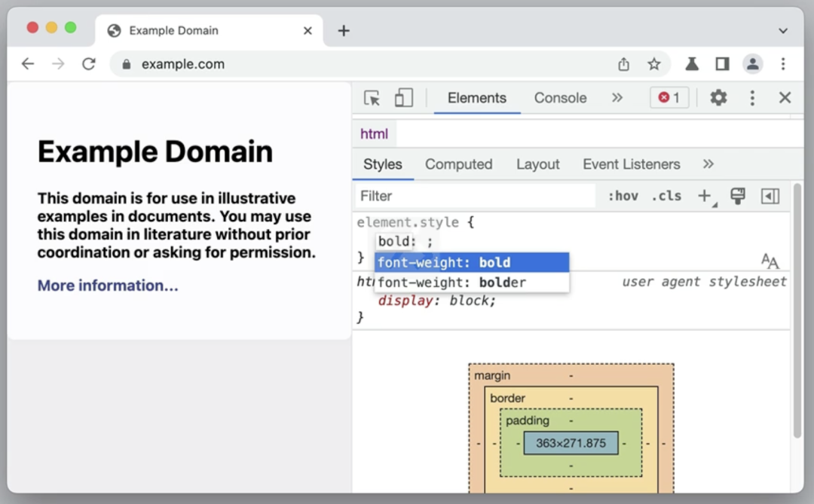The width and height of the screenshot is (814, 504).
Task: Toggle the :hov element state button
Action: click(x=623, y=196)
